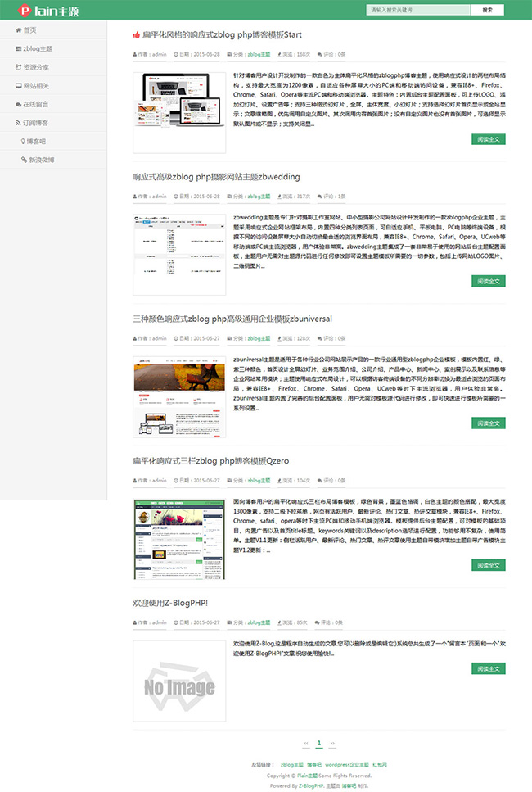The image size is (532, 792).
Task: Click 评论：1条 text on zbwedding post
Action: [x=334, y=196]
